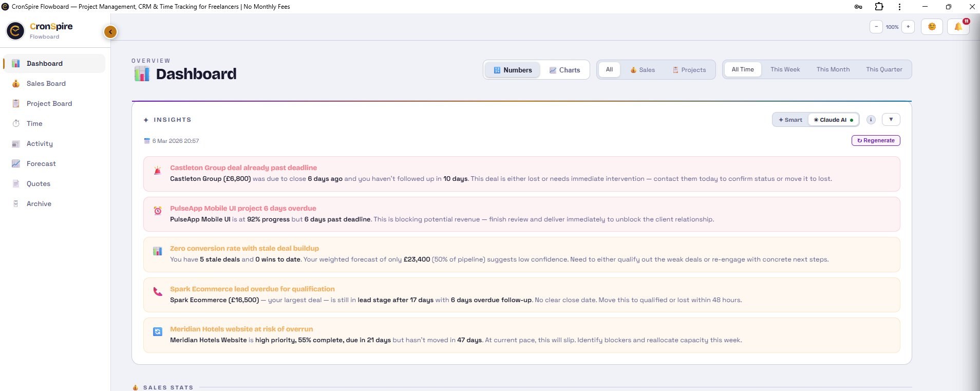Click "Spark Ecommerce lead overdue for qualification" title
The height and width of the screenshot is (391, 980).
pyautogui.click(x=252, y=289)
